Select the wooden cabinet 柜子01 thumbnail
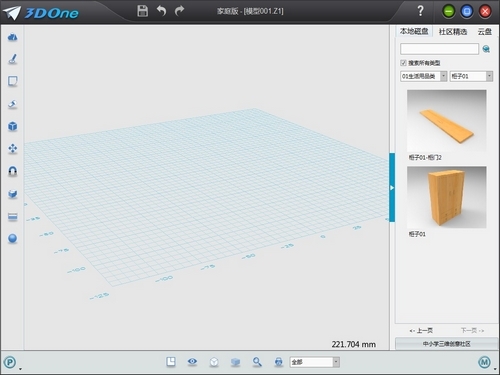This screenshot has width=500, height=375. point(446,197)
